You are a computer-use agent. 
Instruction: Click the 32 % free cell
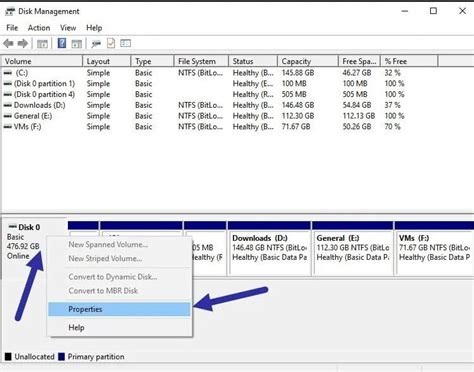tap(393, 73)
